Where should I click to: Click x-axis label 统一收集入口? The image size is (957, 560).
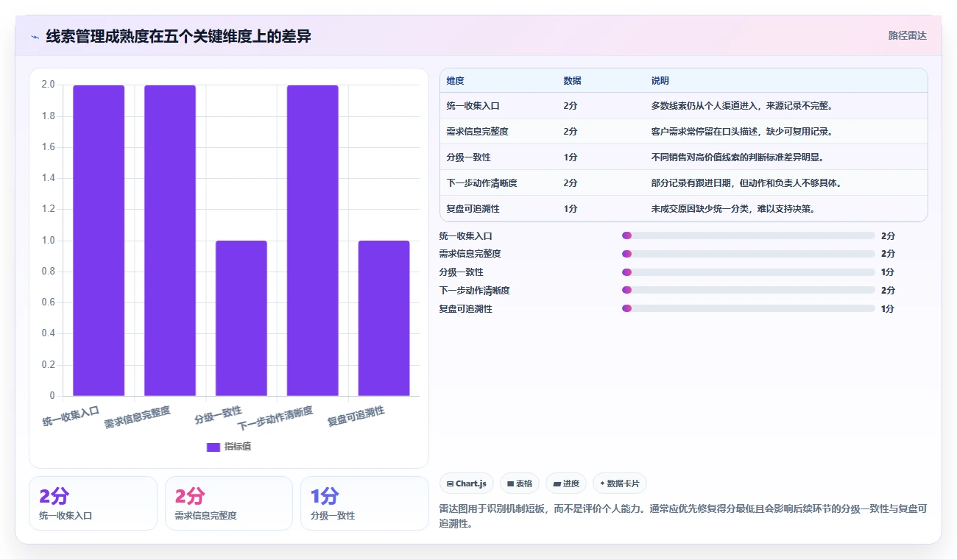71,416
